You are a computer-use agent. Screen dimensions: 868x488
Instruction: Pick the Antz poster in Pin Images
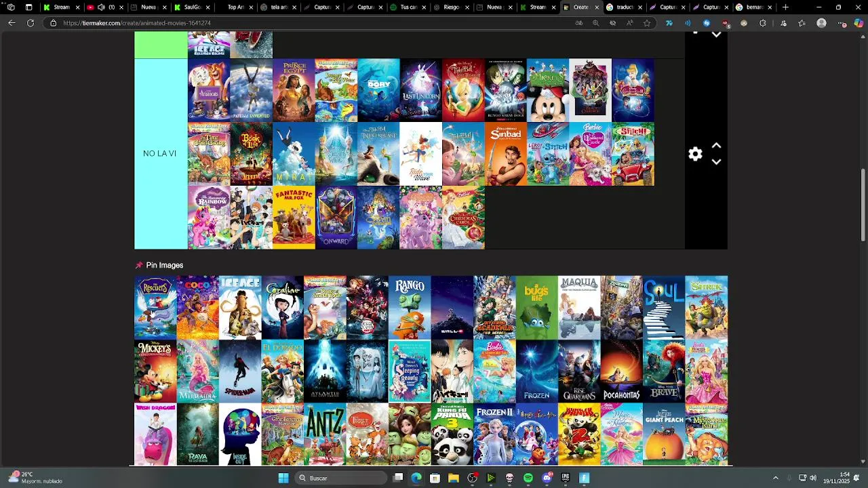point(325,434)
